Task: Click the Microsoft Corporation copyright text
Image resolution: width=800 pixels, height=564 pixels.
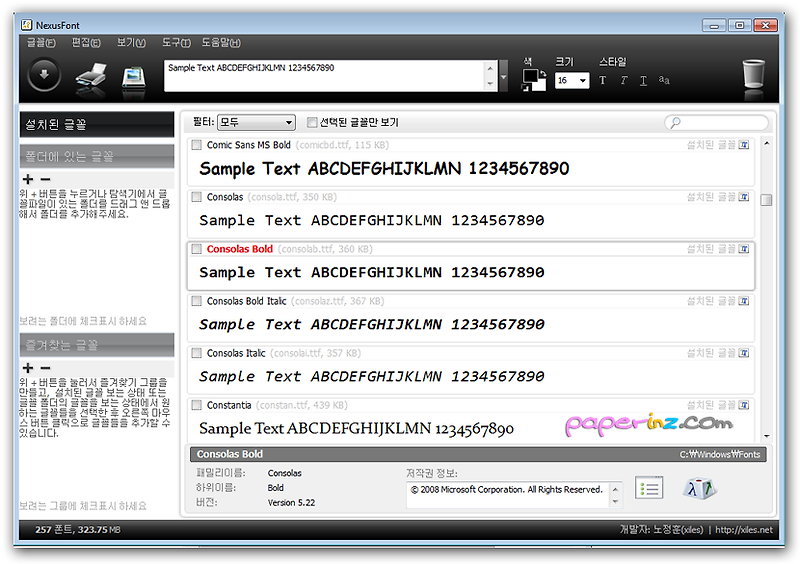Action: 507,489
